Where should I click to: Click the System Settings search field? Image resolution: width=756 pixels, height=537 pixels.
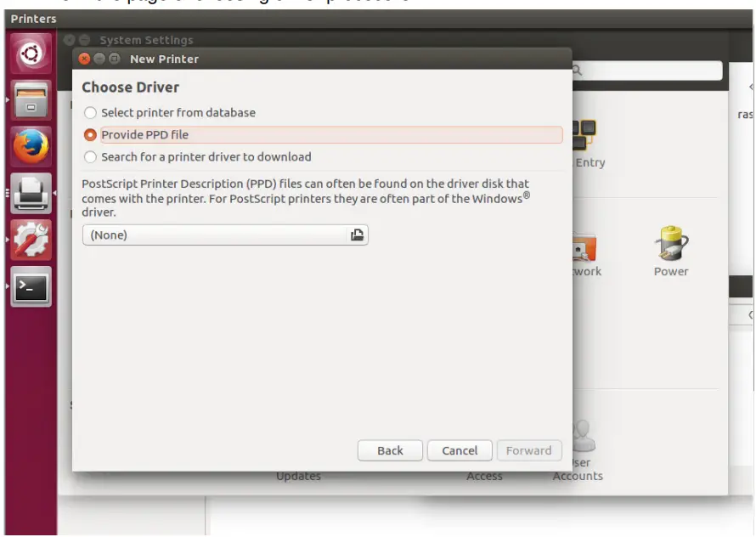point(647,71)
